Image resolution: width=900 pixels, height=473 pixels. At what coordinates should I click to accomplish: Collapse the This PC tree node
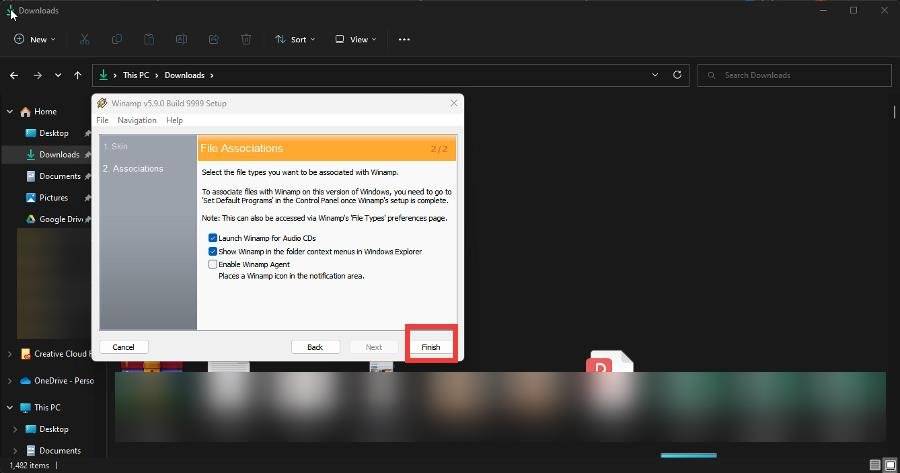coord(10,408)
